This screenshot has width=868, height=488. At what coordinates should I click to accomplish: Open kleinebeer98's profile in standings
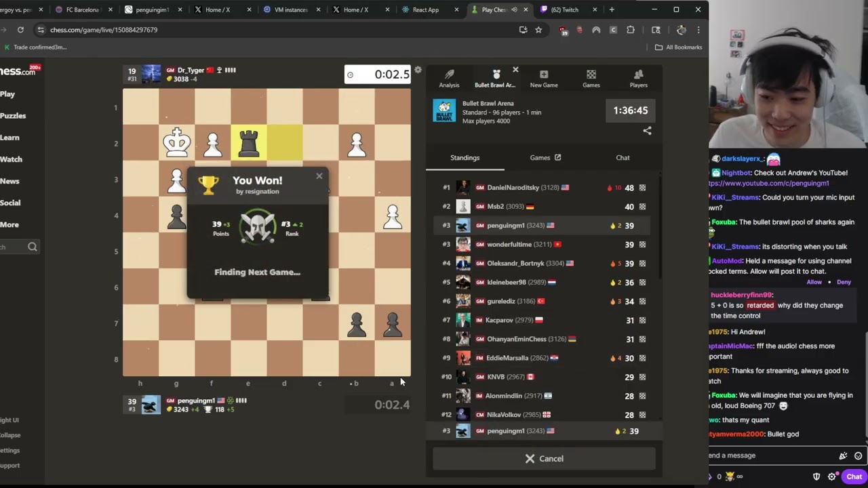click(507, 283)
